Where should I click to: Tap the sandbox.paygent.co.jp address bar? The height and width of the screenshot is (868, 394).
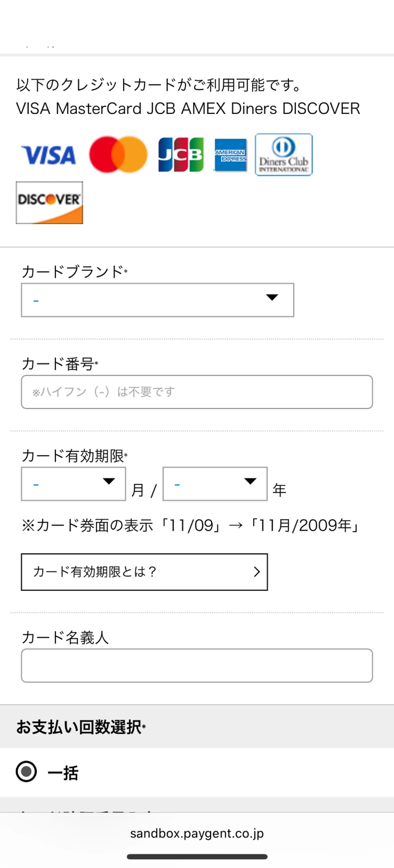[197, 833]
